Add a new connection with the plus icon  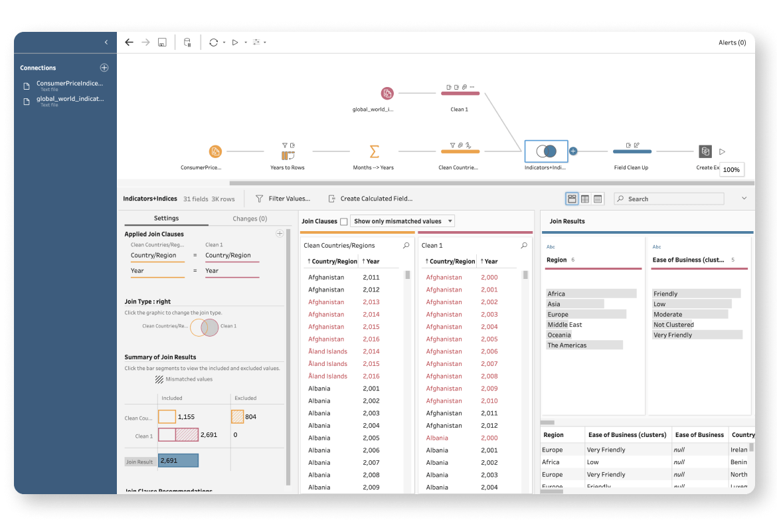tap(104, 67)
